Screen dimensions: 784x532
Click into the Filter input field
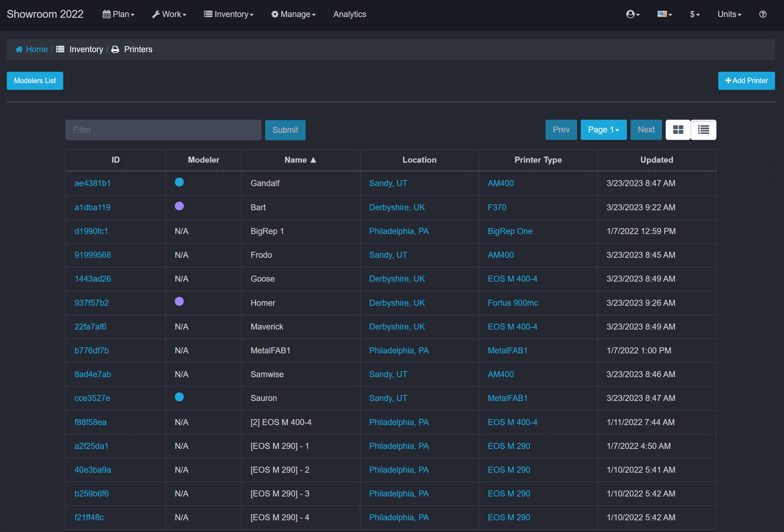tap(163, 130)
